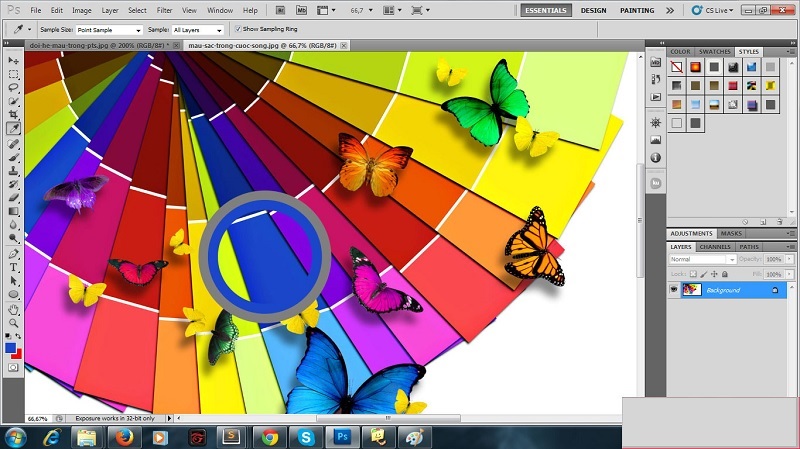The height and width of the screenshot is (449, 800).
Task: Open the CS Live button
Action: (713, 10)
